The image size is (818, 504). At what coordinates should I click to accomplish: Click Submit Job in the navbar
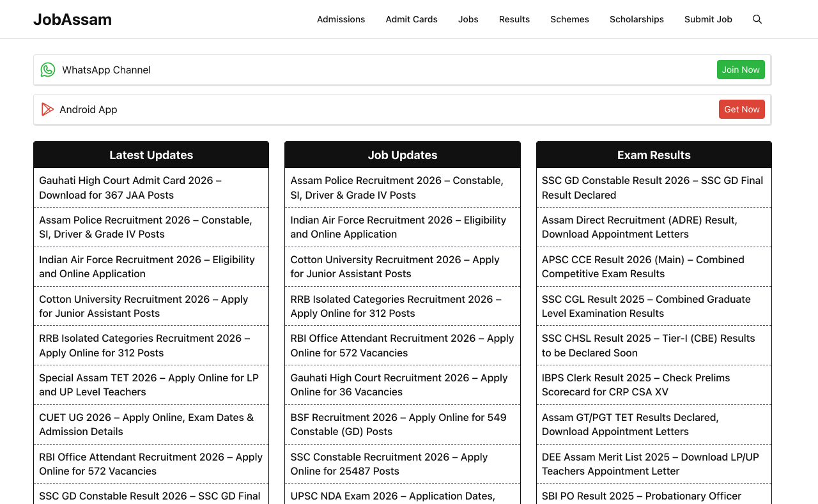708,19
